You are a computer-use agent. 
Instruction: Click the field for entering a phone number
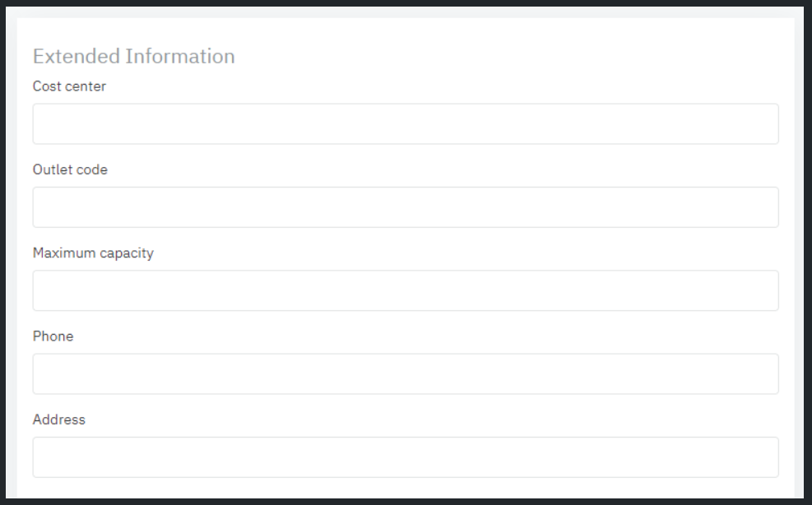click(406, 374)
